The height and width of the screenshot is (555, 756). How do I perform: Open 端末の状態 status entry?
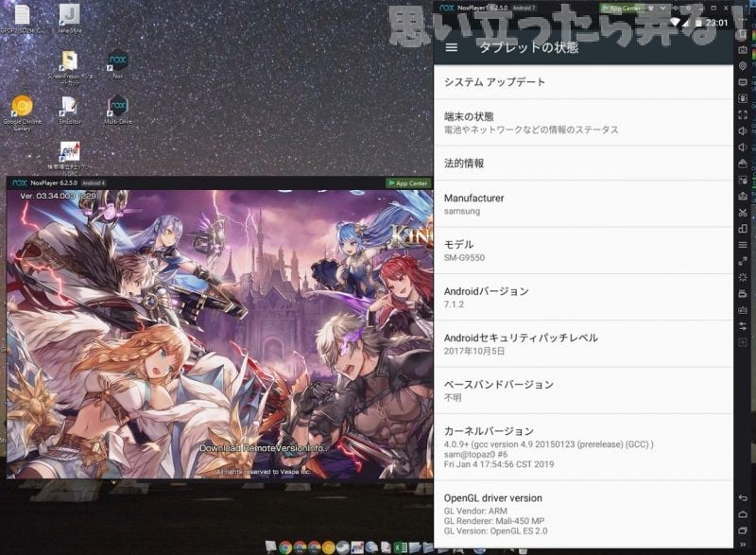click(x=583, y=123)
